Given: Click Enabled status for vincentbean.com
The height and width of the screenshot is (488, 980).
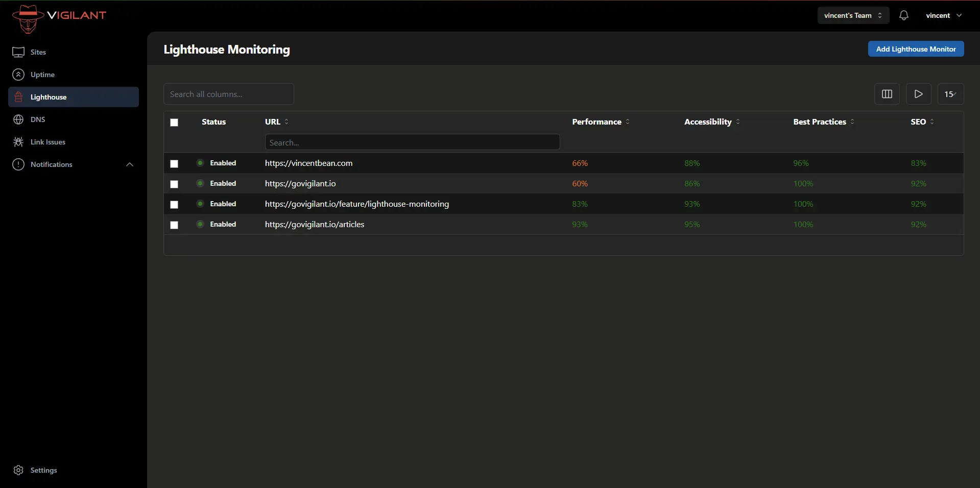Looking at the screenshot, I should click(223, 163).
